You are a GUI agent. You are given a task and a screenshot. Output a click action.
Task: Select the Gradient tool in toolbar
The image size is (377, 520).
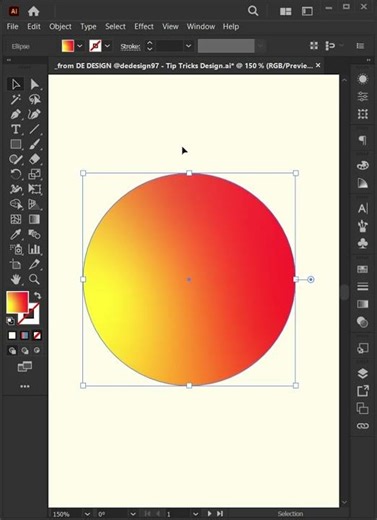(x=34, y=219)
